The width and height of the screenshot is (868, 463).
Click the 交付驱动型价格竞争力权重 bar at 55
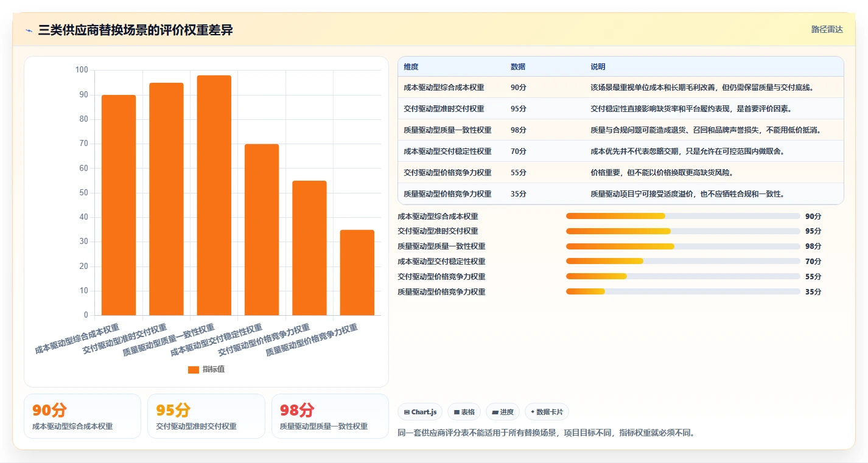[309, 248]
